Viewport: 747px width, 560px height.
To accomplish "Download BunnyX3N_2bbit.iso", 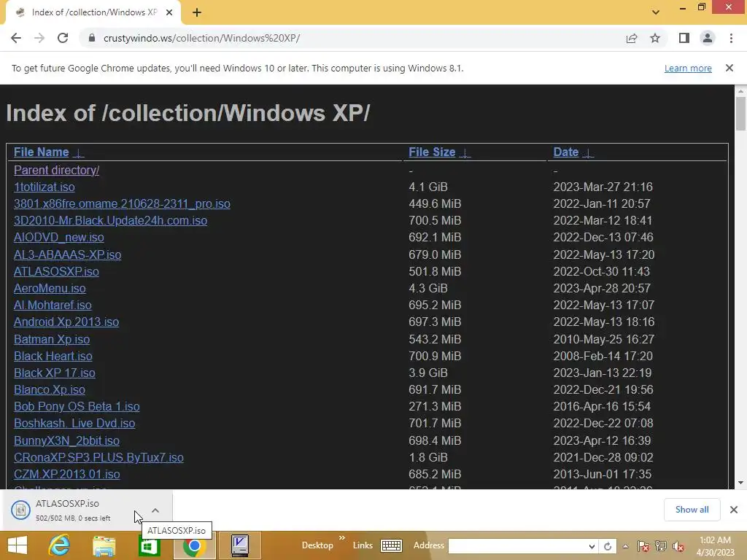I will click(x=66, y=440).
